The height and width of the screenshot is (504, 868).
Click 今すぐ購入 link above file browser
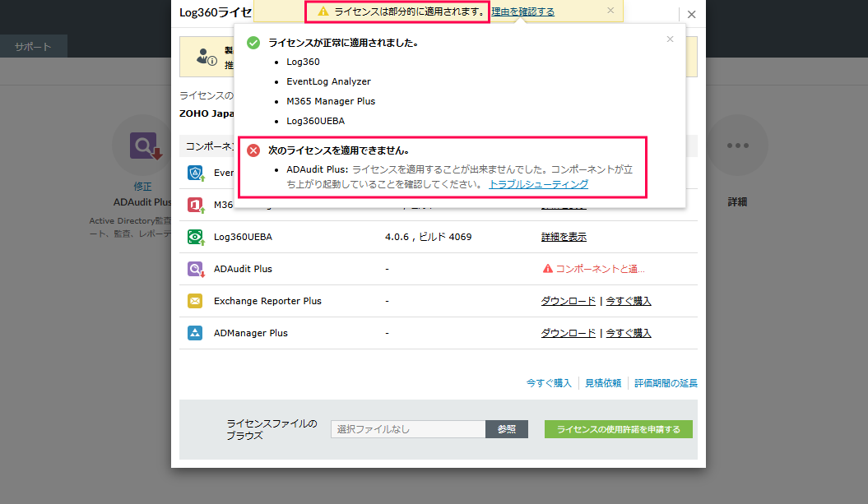point(549,383)
